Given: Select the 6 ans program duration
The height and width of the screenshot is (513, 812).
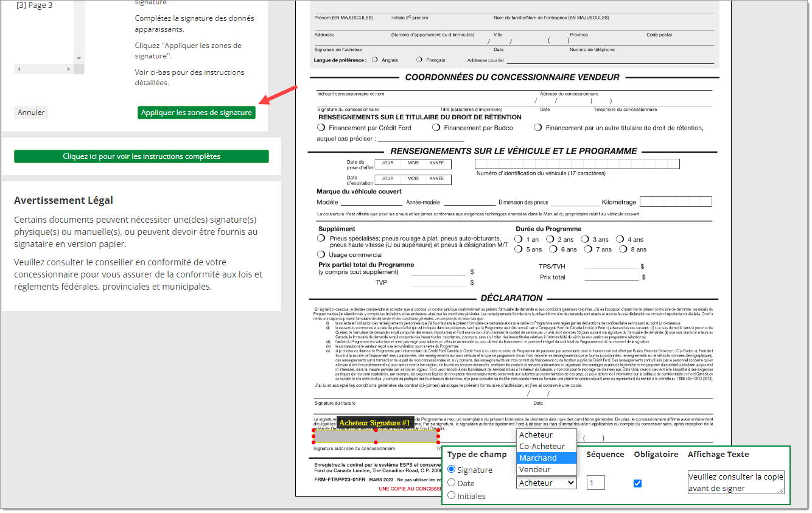Looking at the screenshot, I should [x=553, y=249].
